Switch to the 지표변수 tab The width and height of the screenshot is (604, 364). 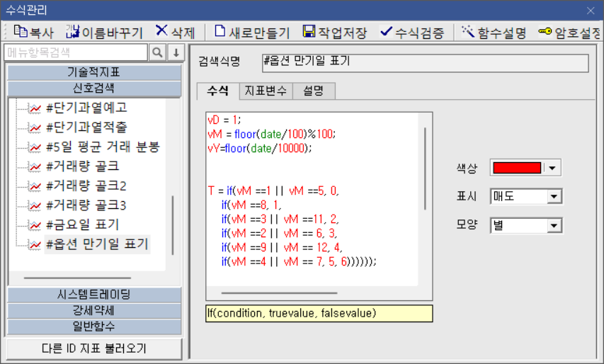(266, 91)
